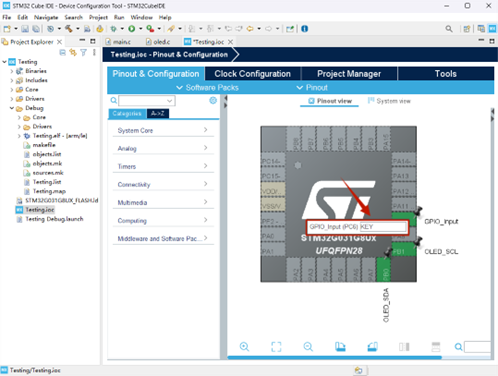Image resolution: width=498 pixels, height=376 pixels.
Task: Click the blue information icon in toolbar
Action: [304, 29]
